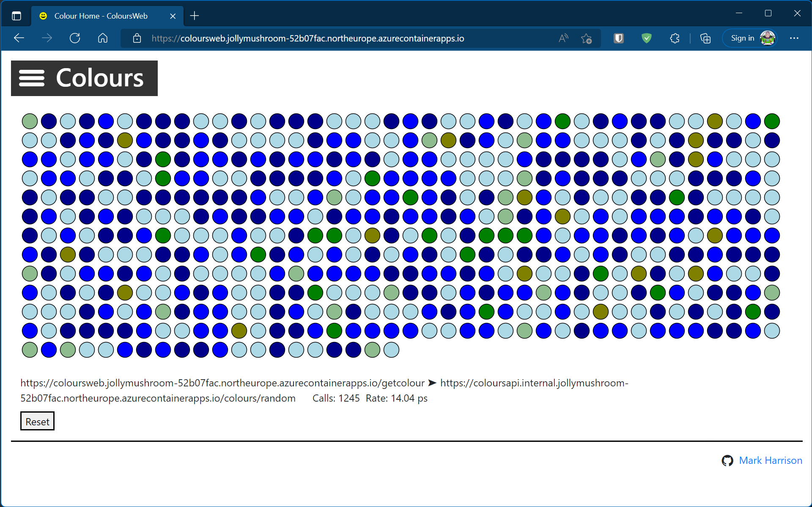Open a new tab with plus
The image size is (812, 507).
click(195, 16)
